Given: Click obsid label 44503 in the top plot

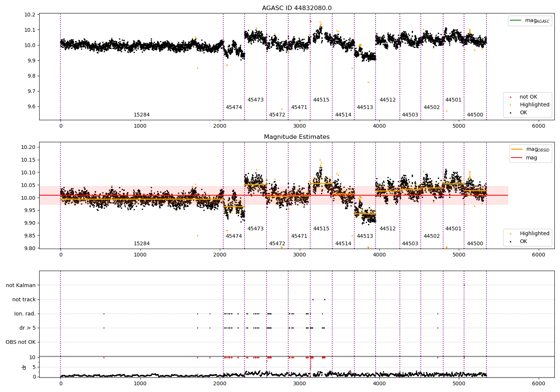Looking at the screenshot, I should [410, 115].
